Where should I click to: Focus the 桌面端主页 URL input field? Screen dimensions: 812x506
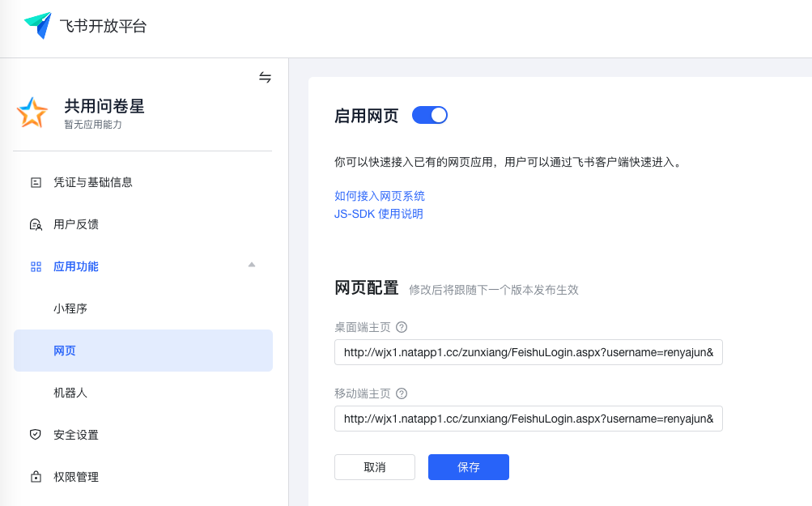click(528, 352)
